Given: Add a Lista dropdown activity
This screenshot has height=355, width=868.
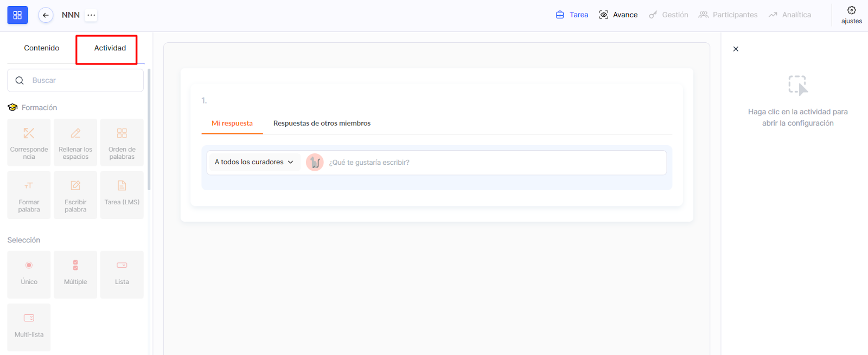Looking at the screenshot, I should (122, 274).
